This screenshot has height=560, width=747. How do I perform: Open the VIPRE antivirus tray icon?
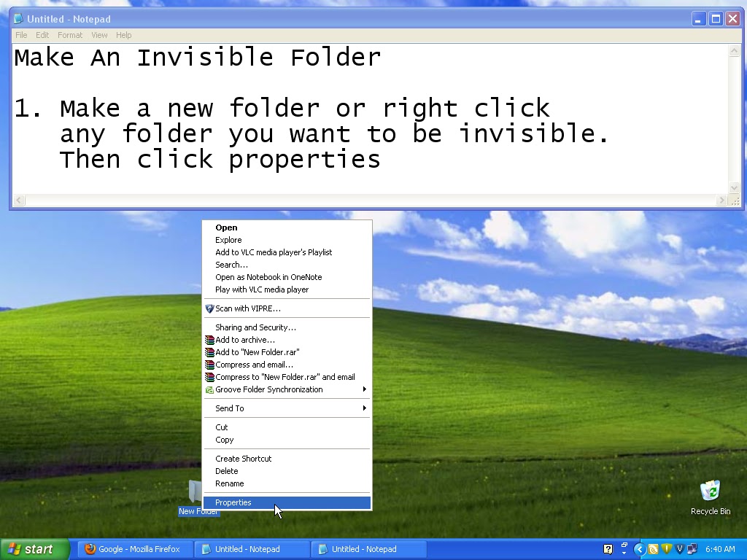[679, 549]
